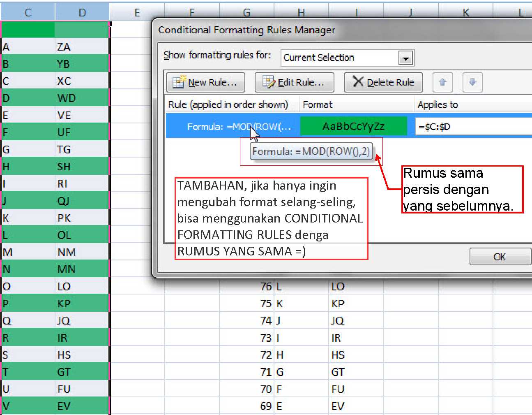
Task: Click the Format column header
Action: [317, 105]
